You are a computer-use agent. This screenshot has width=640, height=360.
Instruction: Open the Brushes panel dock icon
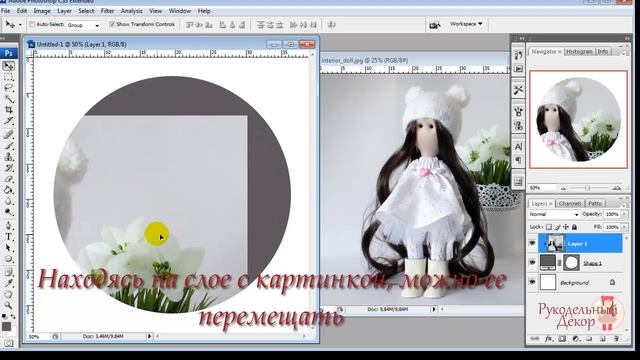(x=518, y=111)
